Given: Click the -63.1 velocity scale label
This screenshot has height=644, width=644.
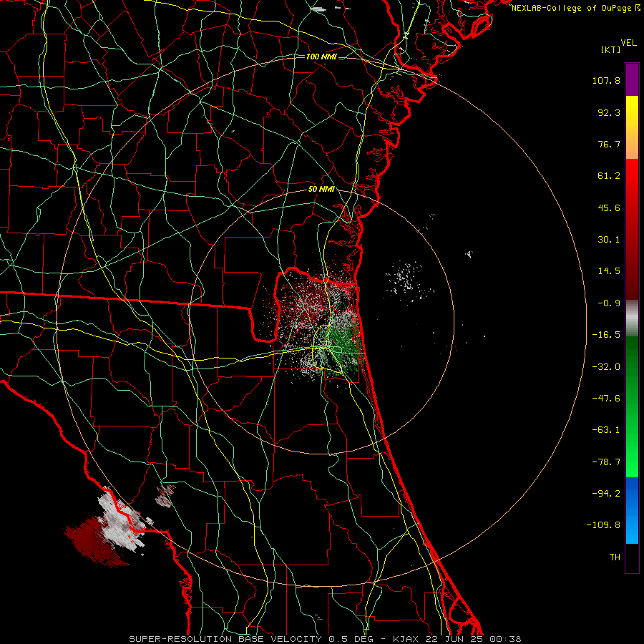Looking at the screenshot, I should click(606, 430).
